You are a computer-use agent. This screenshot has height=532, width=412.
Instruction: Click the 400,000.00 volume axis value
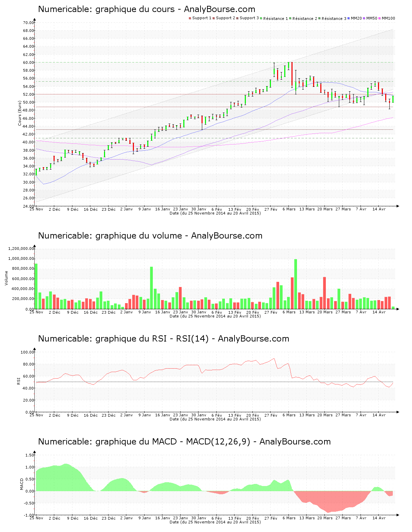[x=23, y=289]
